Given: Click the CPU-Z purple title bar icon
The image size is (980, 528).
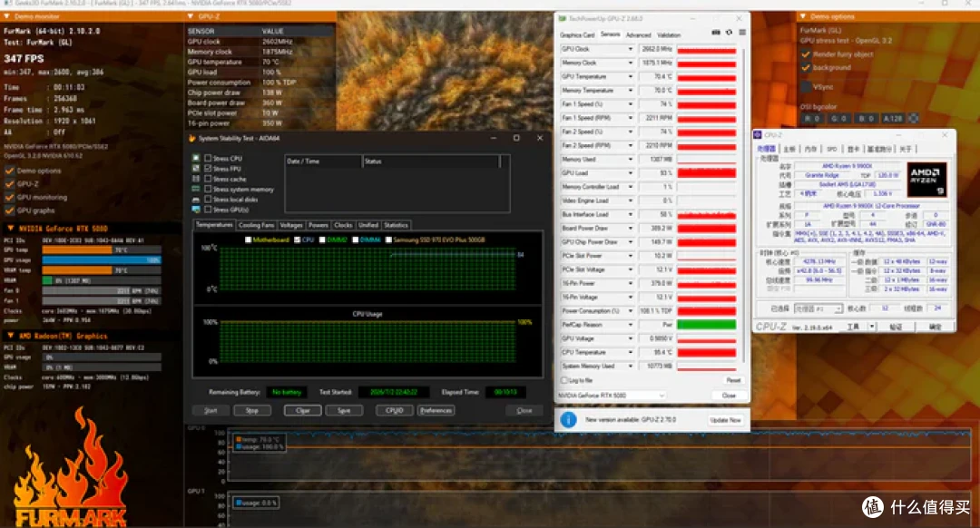Looking at the screenshot, I should pos(758,135).
